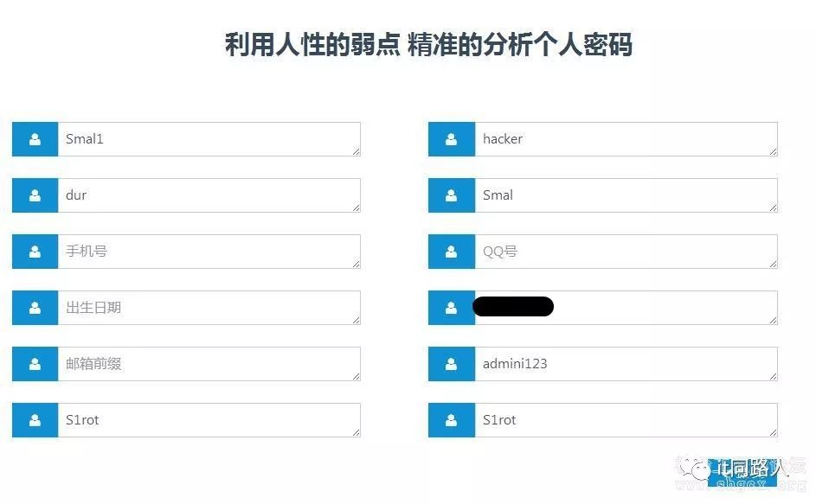Click the field containing hacker
The height and width of the screenshot is (504, 816).
pyautogui.click(x=625, y=139)
